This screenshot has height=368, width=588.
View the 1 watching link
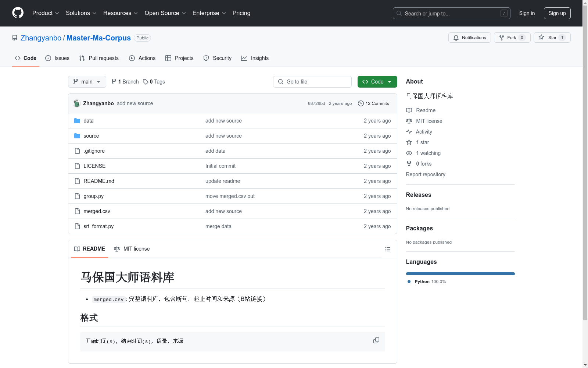tap(423, 153)
